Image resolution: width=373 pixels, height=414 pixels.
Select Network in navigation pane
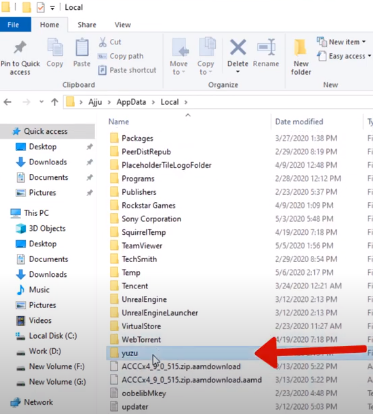tap(38, 402)
